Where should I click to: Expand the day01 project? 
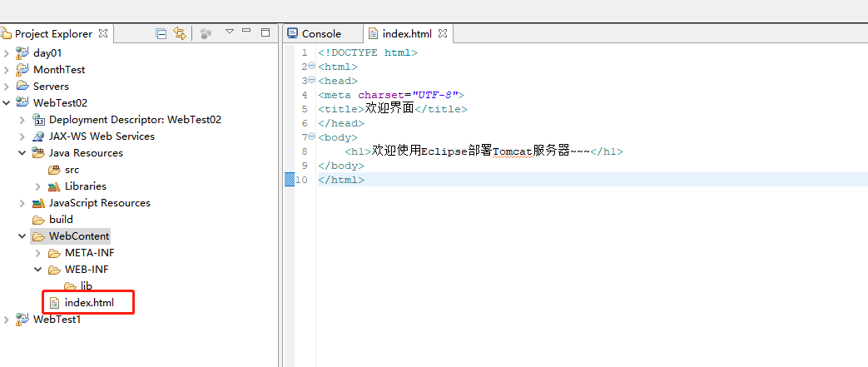tap(6, 53)
